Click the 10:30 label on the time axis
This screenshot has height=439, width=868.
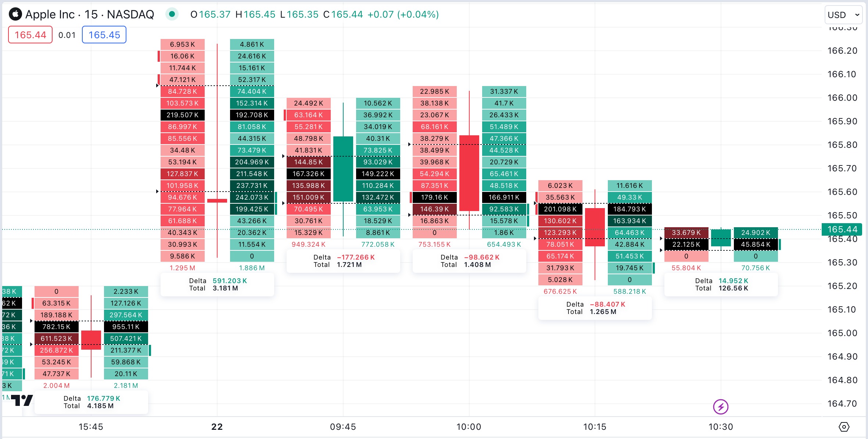[x=720, y=427]
